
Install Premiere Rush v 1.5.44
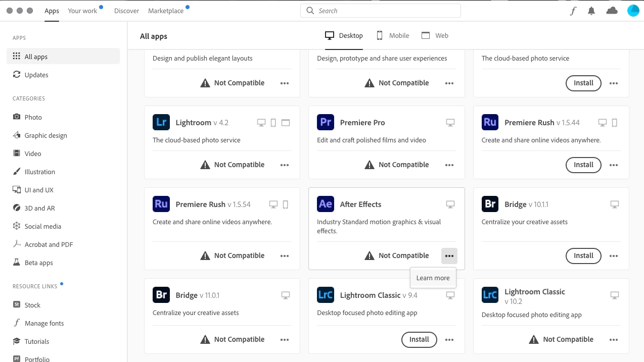point(583,165)
